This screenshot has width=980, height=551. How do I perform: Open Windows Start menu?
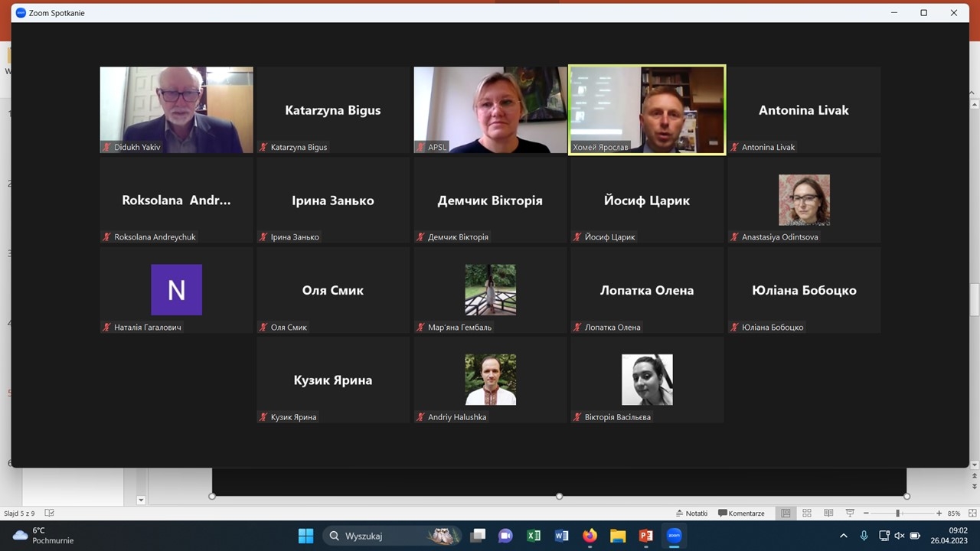pos(305,536)
